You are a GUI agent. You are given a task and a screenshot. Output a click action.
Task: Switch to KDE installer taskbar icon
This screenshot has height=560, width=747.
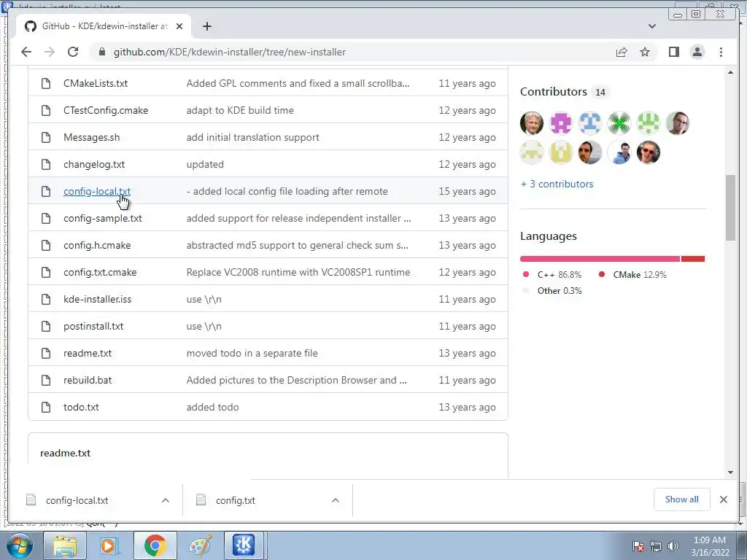(x=244, y=545)
